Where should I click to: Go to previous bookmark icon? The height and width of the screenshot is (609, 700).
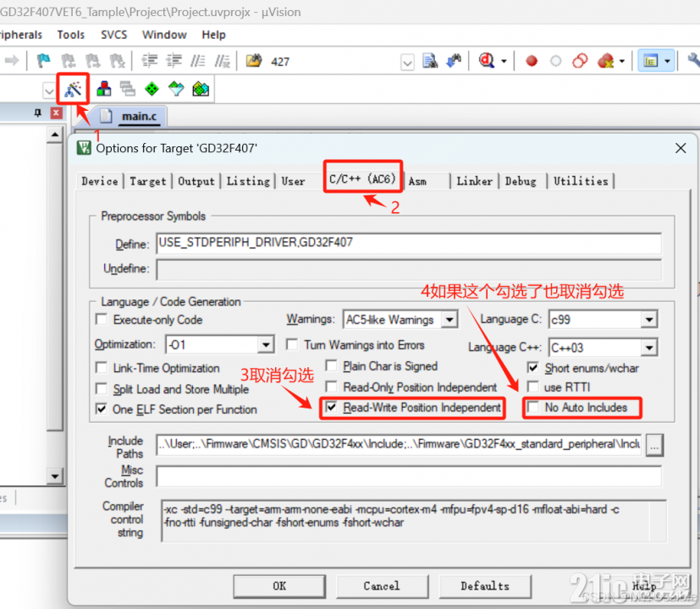click(68, 61)
